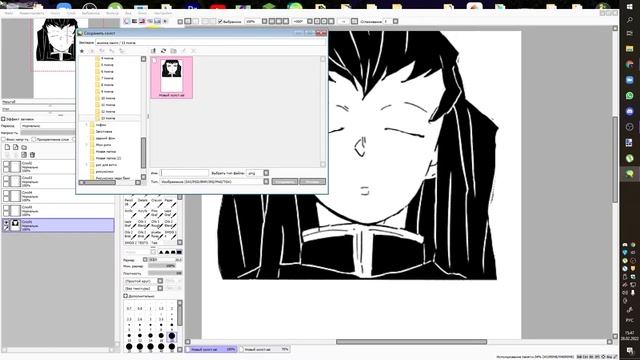640x360 pixels.
Task: Open Chrome from the Windows taskbar
Action: coord(629,64)
